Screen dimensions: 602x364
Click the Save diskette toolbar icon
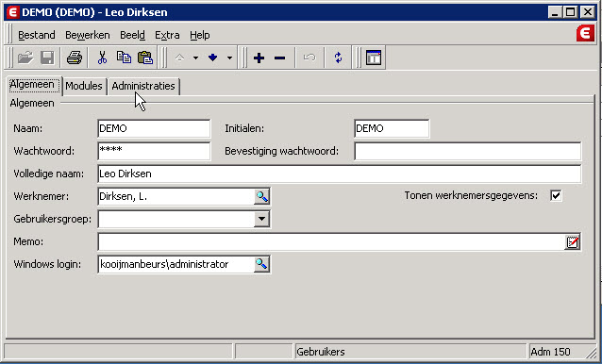(x=47, y=58)
